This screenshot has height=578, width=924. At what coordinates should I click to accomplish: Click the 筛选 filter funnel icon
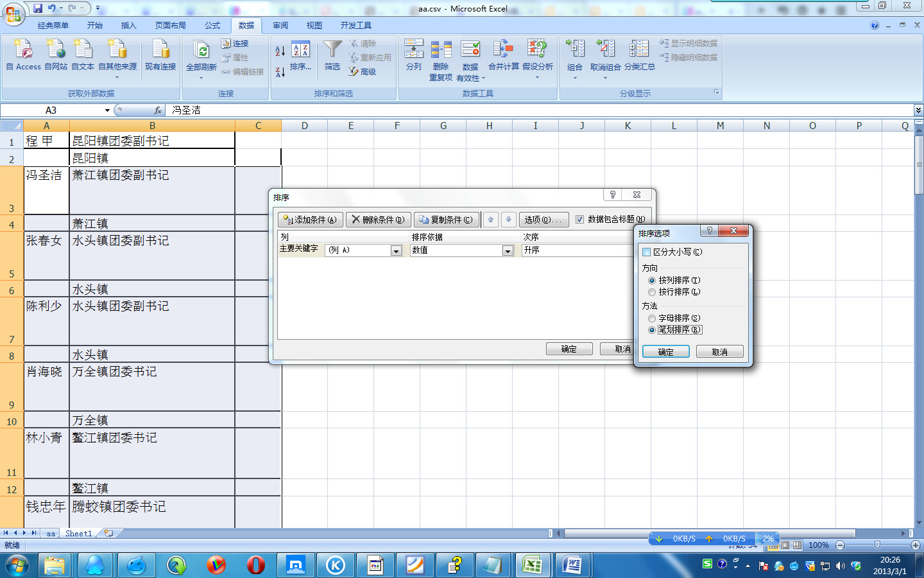point(332,49)
